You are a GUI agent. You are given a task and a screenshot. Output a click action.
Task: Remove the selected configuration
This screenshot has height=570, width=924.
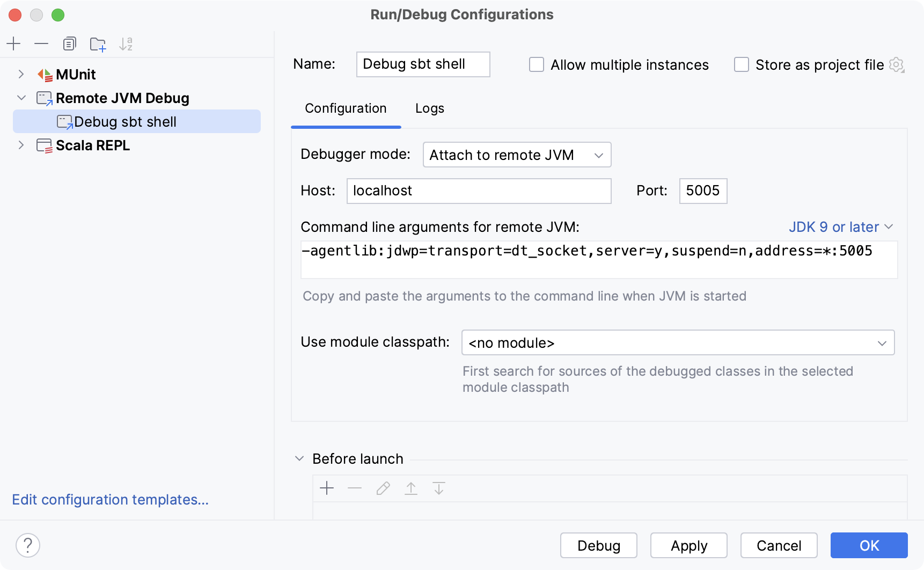coord(42,43)
